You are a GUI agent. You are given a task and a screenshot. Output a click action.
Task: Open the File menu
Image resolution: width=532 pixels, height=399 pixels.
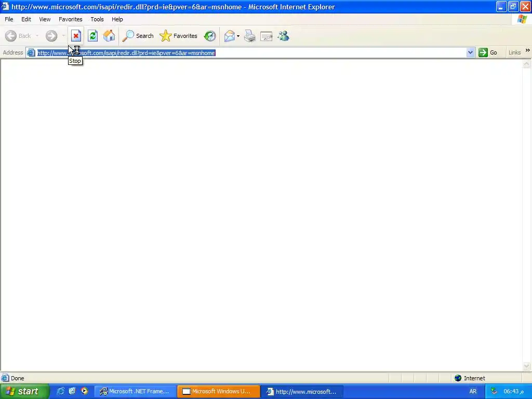[9, 19]
